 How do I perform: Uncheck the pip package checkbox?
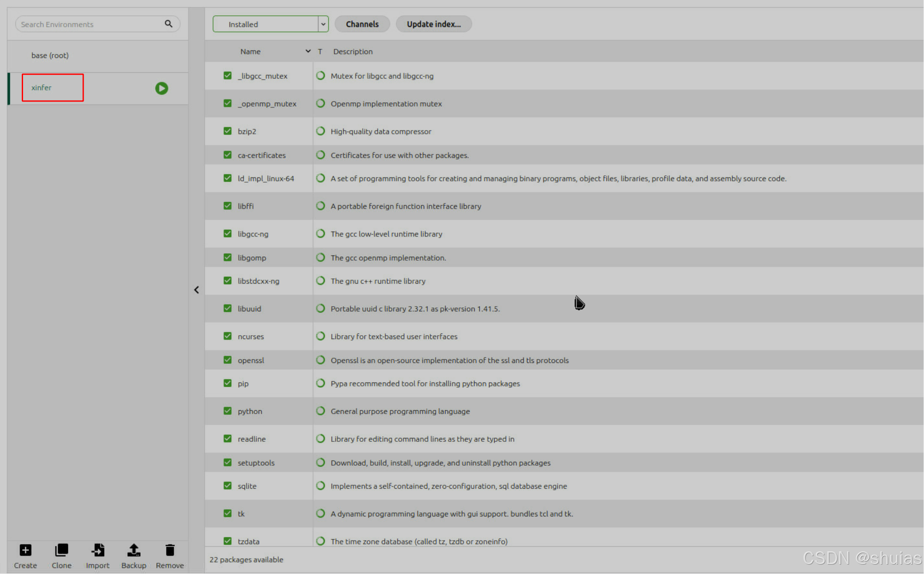[x=227, y=383]
